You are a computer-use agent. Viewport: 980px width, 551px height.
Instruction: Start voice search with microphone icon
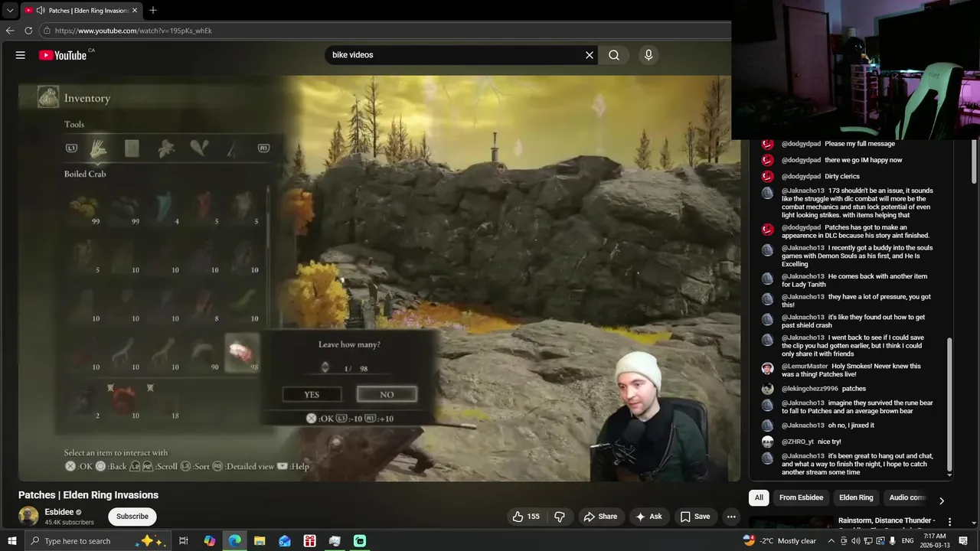click(648, 55)
